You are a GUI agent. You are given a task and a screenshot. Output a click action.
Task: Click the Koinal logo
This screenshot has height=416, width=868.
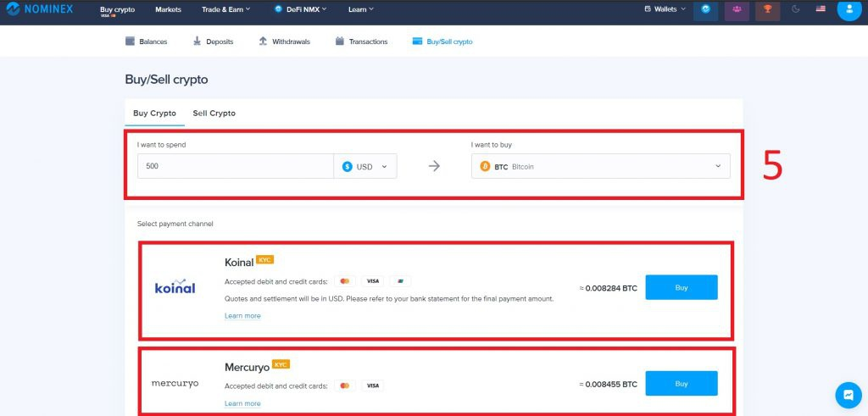175,286
